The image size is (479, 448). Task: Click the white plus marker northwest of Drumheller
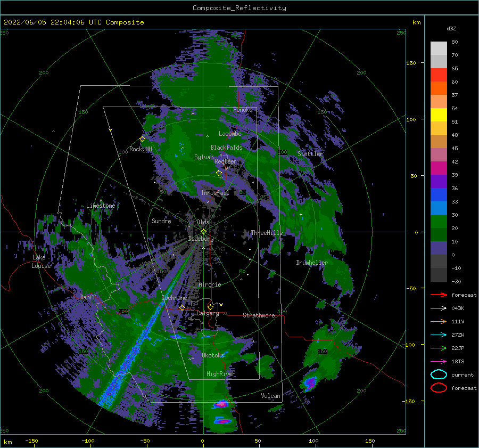[301, 214]
